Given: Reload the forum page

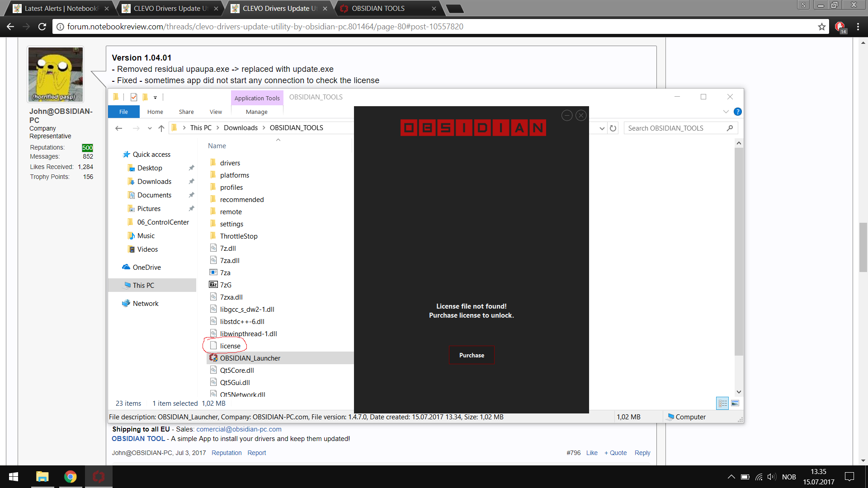Looking at the screenshot, I should [42, 27].
